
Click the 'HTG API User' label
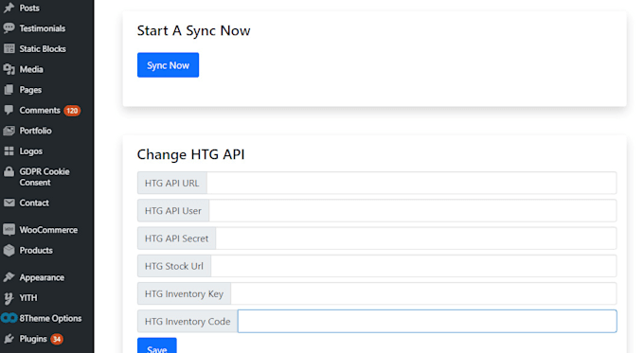(x=173, y=210)
